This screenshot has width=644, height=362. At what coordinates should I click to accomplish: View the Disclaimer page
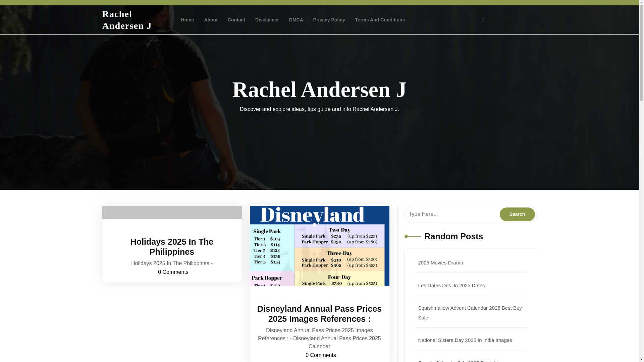coord(267,20)
